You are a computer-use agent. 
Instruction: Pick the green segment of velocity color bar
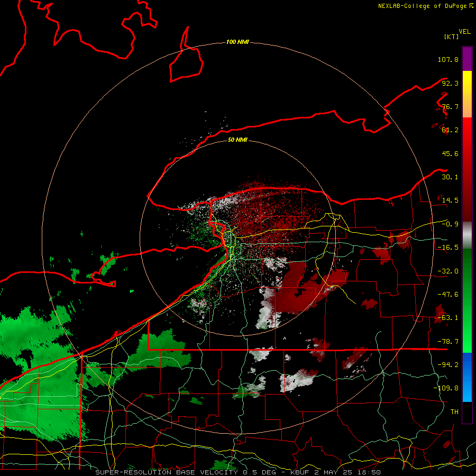click(x=467, y=300)
